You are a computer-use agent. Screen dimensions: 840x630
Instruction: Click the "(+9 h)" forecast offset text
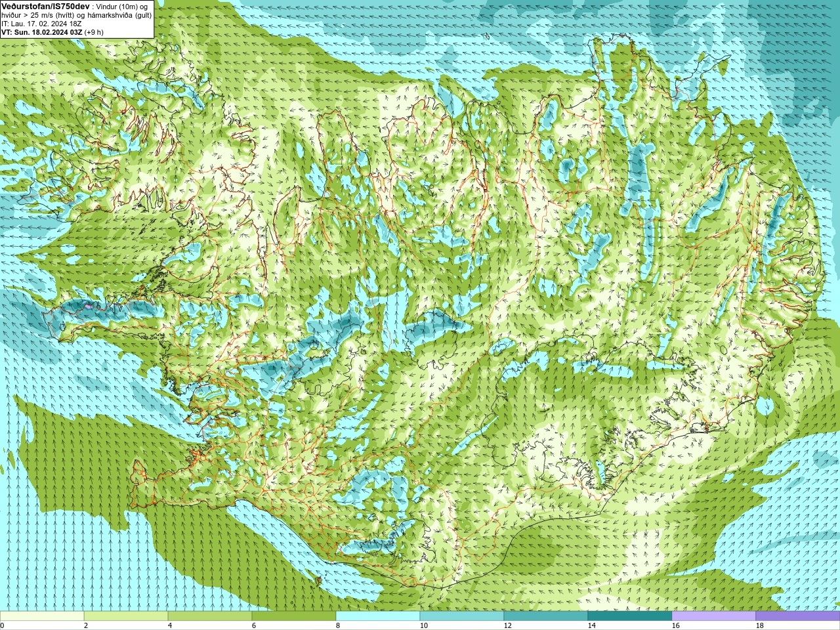click(x=94, y=32)
